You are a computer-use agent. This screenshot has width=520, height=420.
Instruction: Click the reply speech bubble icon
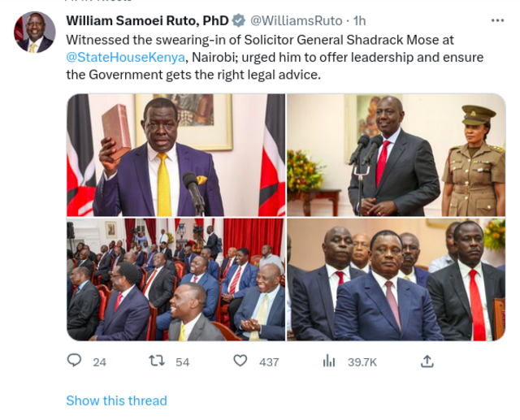point(74,361)
